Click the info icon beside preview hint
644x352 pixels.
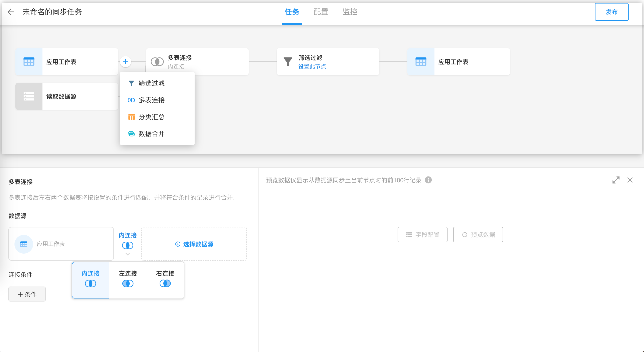coord(428,180)
